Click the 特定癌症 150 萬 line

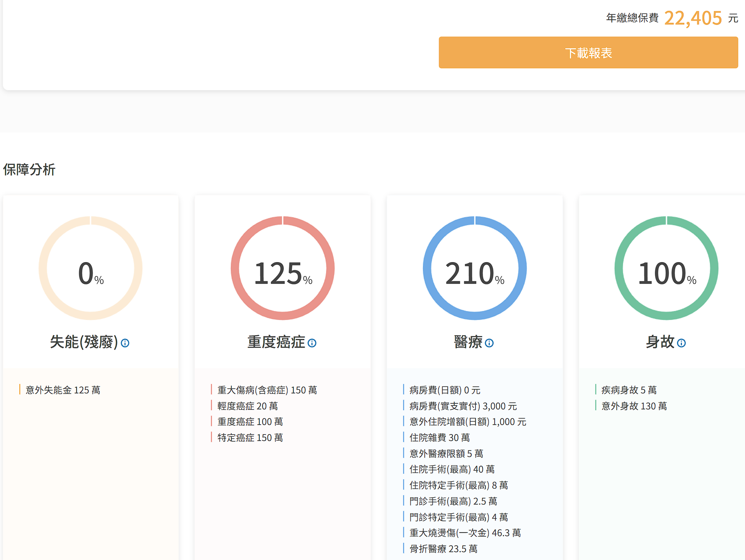250,438
